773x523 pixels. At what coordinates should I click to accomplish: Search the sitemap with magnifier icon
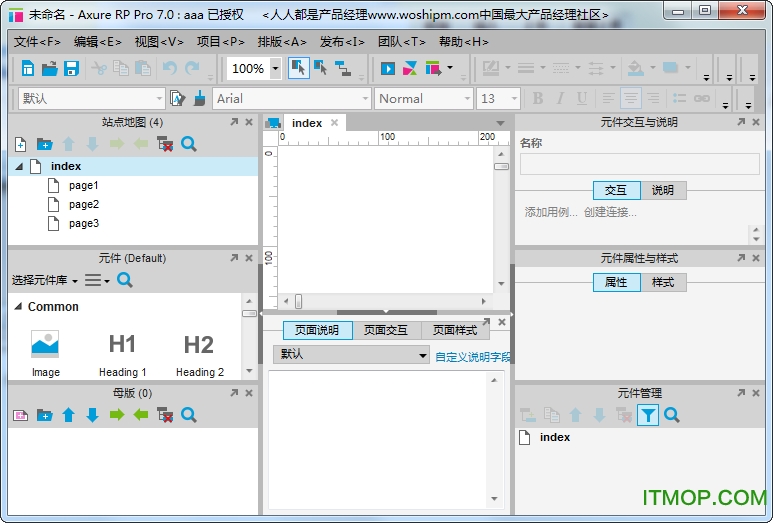coord(189,144)
